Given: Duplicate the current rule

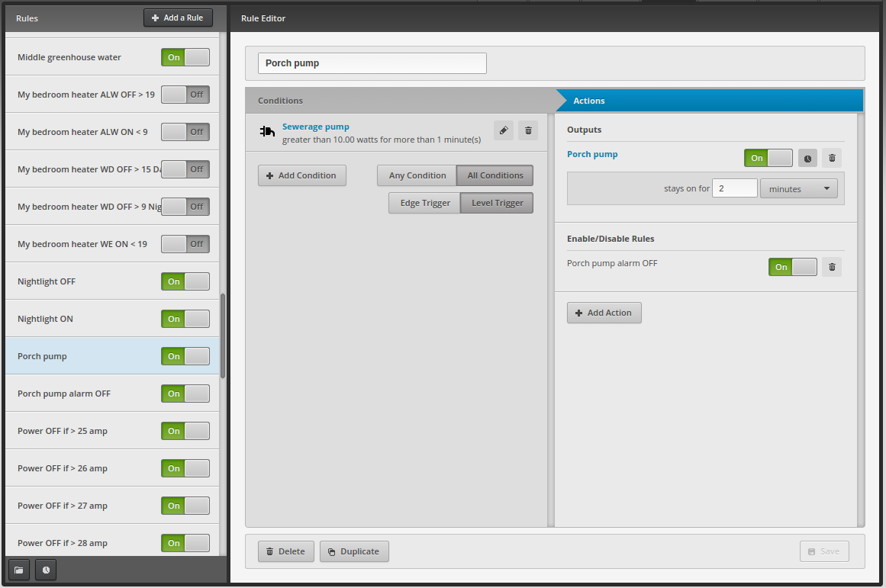Looking at the screenshot, I should pos(354,551).
